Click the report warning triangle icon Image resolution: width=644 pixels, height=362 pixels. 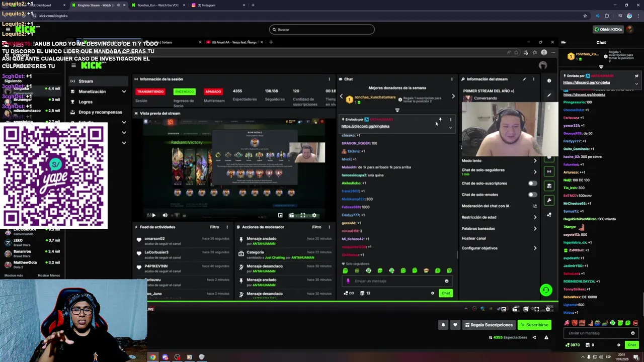tap(546, 337)
